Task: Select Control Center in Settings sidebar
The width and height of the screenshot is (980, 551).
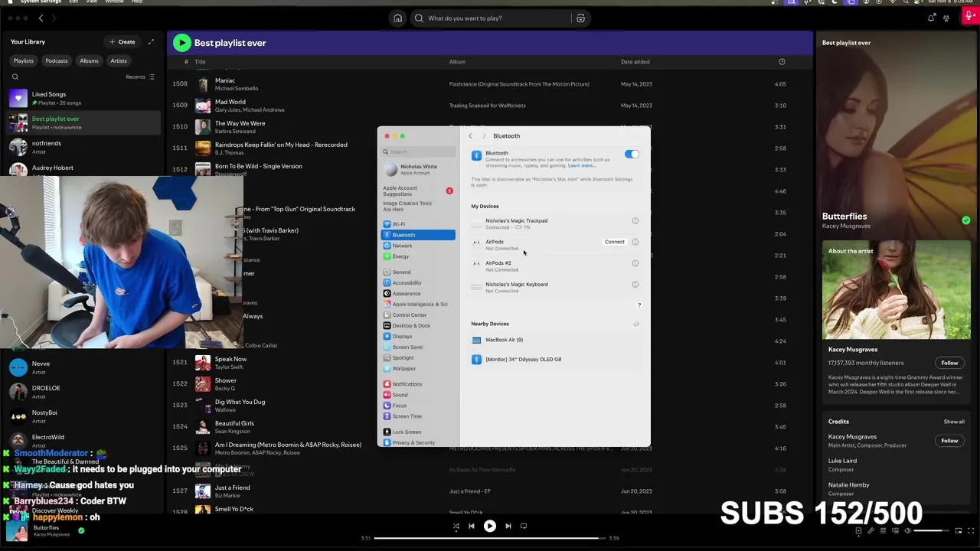Action: 418,315
